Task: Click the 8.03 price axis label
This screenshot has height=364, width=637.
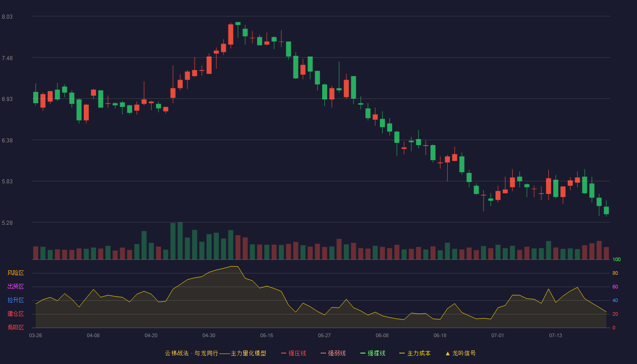Action: coord(7,17)
